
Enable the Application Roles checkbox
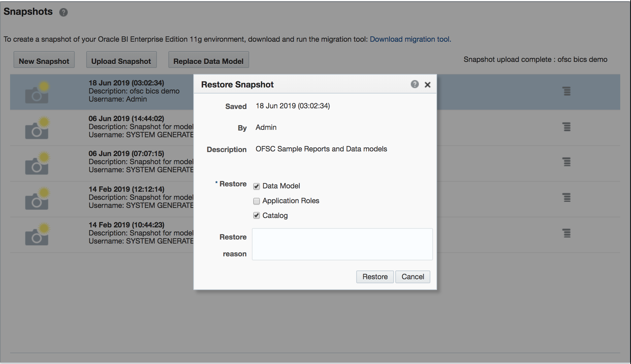pos(257,201)
